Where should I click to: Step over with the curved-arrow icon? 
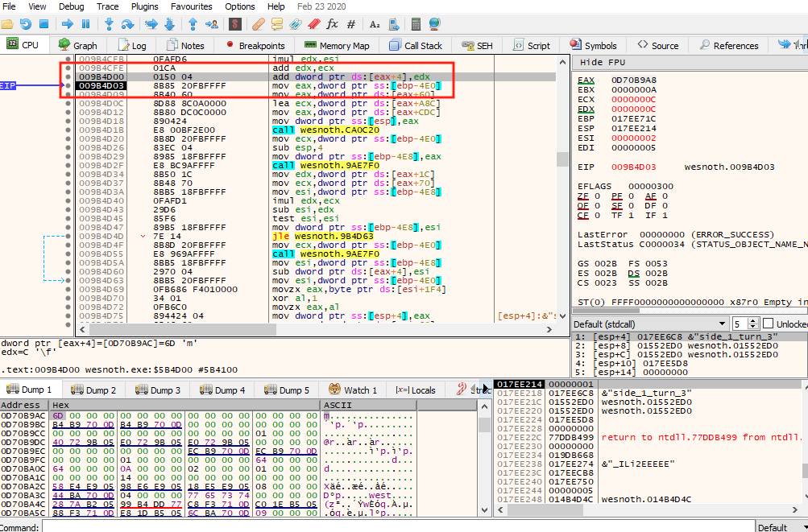[127, 23]
